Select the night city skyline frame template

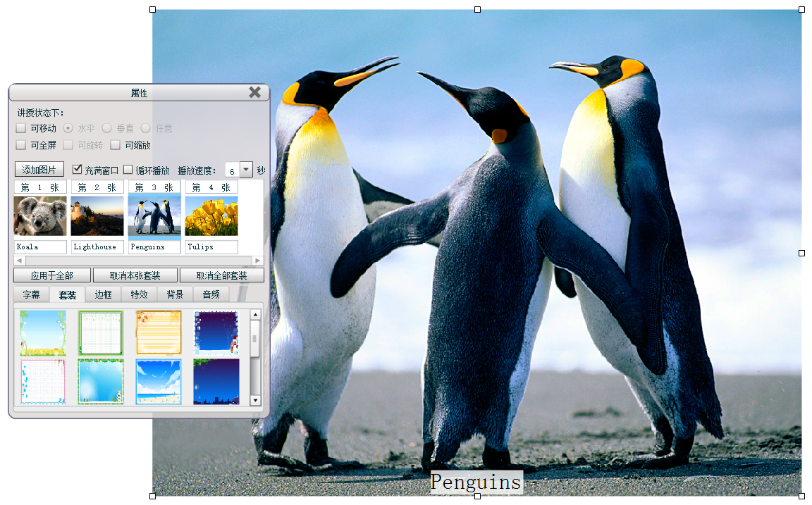pos(216,382)
